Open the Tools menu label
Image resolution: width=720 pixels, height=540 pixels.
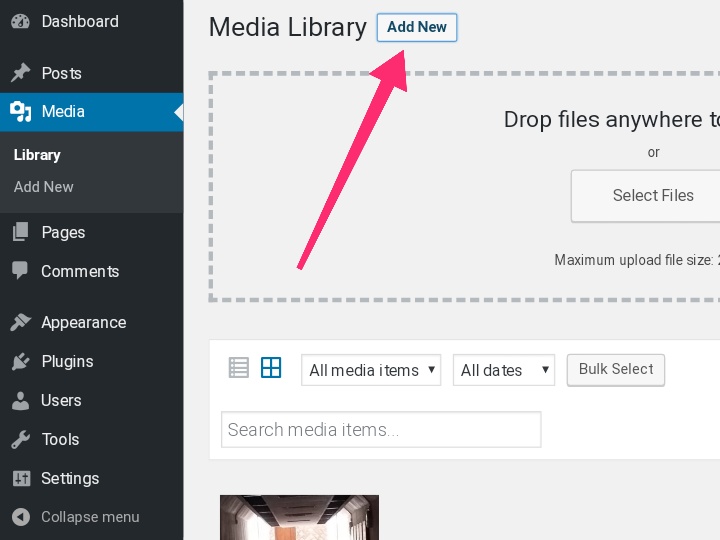tap(60, 439)
